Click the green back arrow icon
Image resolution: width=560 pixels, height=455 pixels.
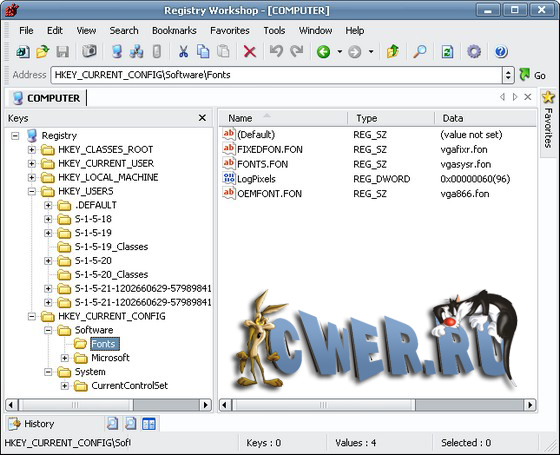[324, 52]
